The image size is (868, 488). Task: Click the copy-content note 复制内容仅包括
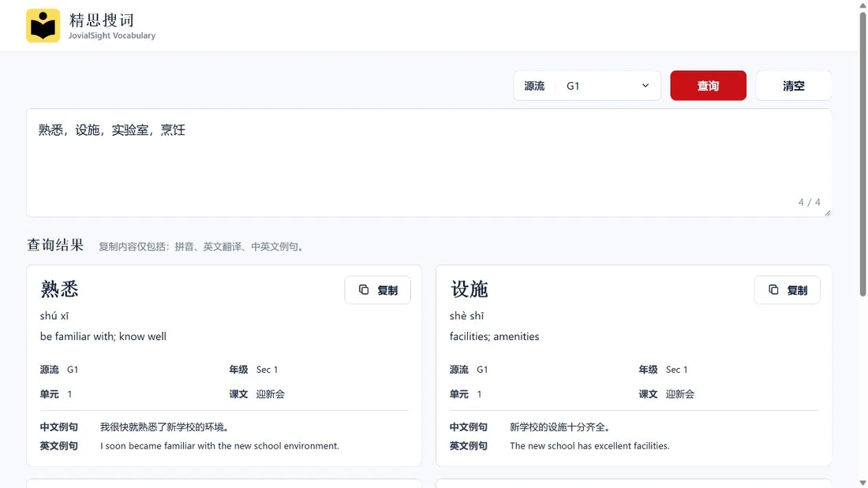pos(202,247)
